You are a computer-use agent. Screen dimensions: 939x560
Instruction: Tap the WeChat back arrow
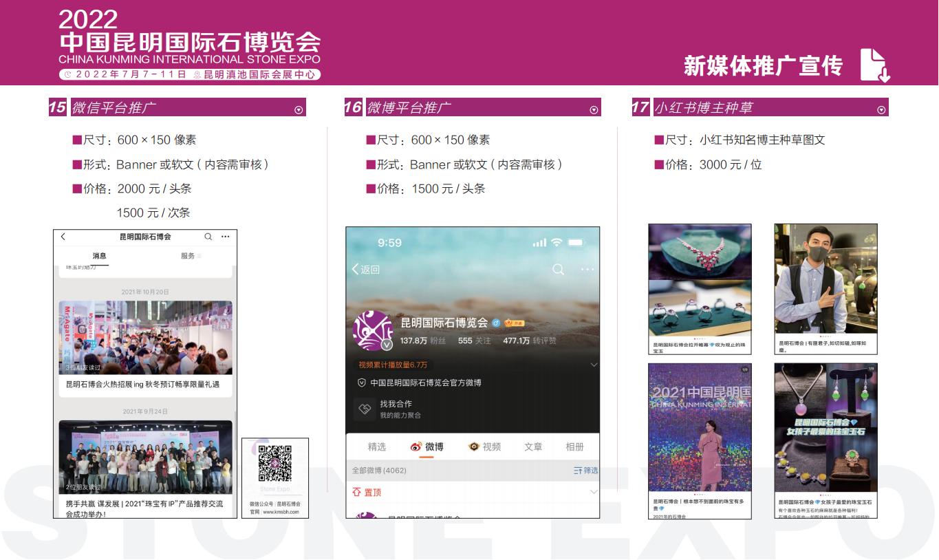63,237
